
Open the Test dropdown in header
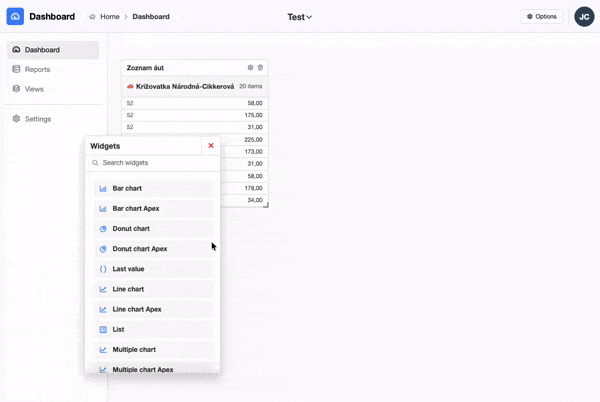pos(300,17)
